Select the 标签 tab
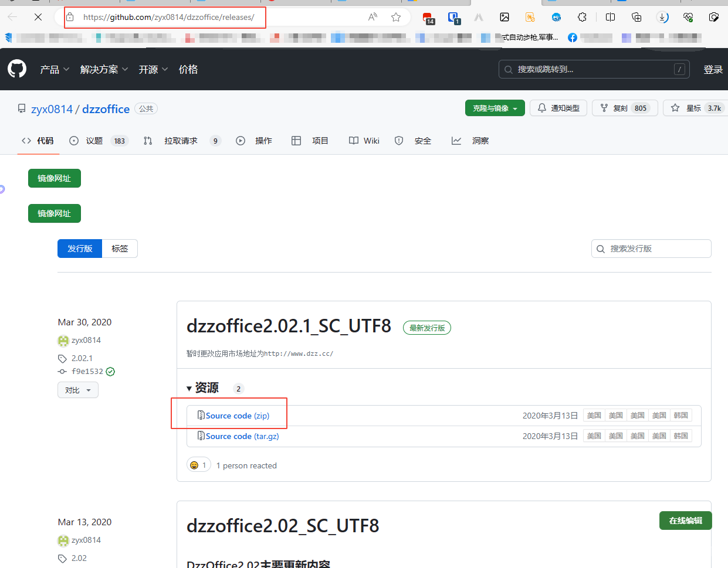 120,249
